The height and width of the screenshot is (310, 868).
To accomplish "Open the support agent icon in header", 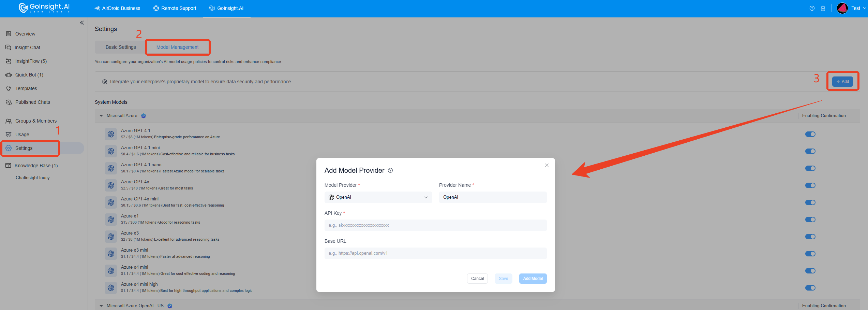I will point(823,8).
